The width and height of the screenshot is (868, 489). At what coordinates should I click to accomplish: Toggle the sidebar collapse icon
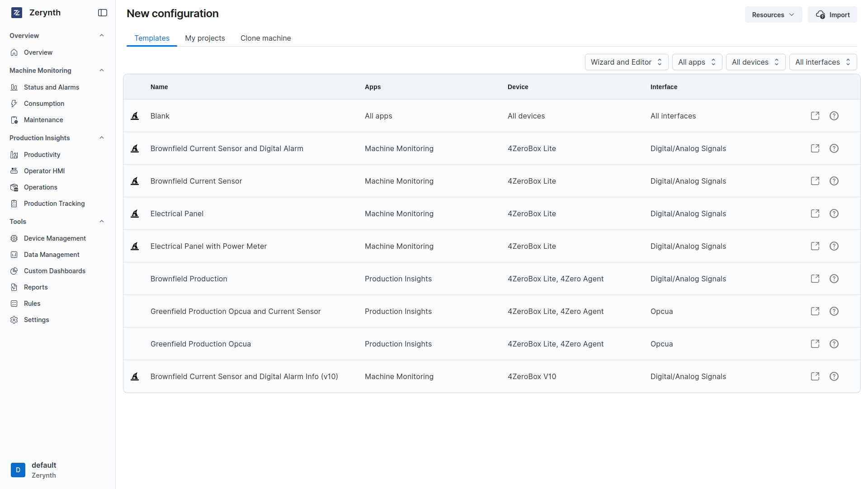click(x=103, y=13)
